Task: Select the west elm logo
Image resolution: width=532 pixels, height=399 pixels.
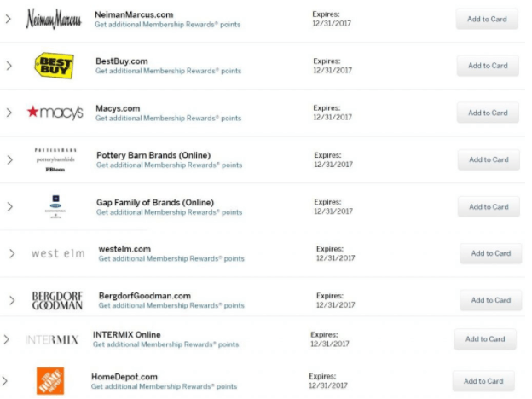Action: (x=58, y=253)
